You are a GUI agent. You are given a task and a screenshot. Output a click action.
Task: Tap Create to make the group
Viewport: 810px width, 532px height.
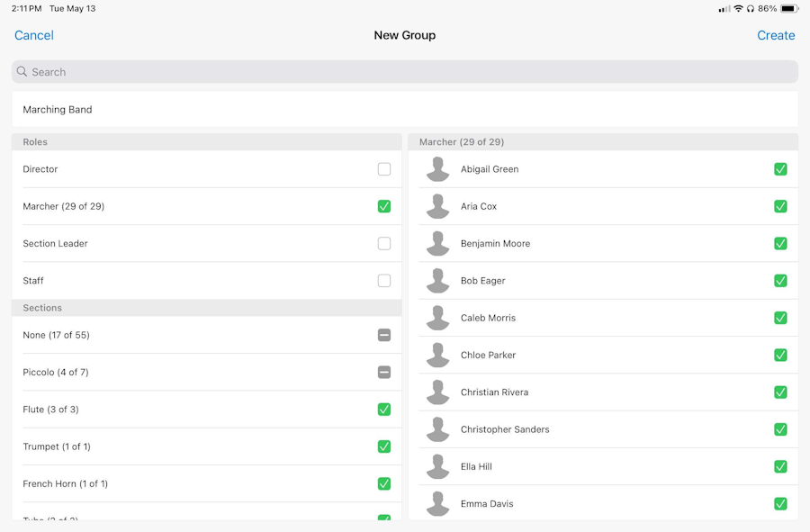[776, 36]
